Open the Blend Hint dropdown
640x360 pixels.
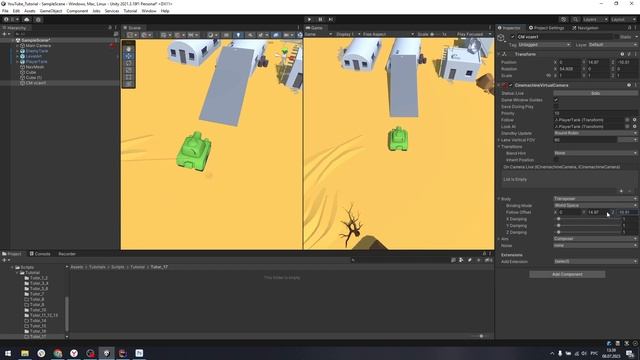coord(595,153)
